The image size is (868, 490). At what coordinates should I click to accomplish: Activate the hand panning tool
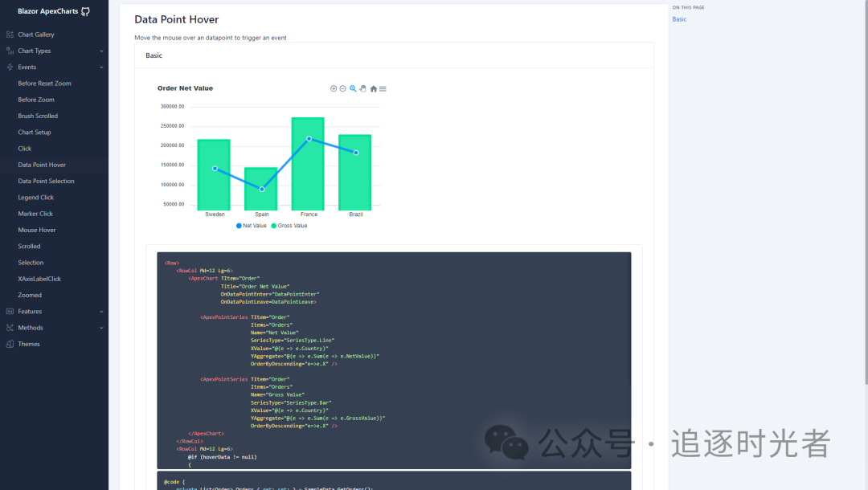(362, 88)
